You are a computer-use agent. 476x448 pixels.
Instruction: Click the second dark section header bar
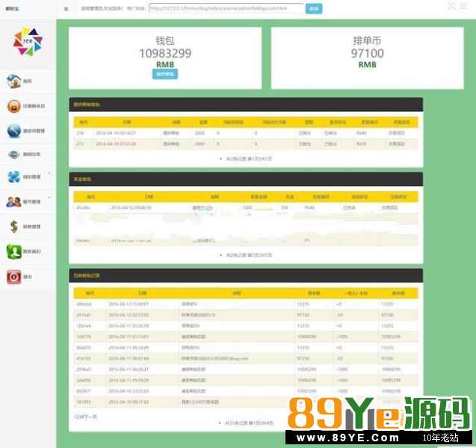tap(246, 179)
